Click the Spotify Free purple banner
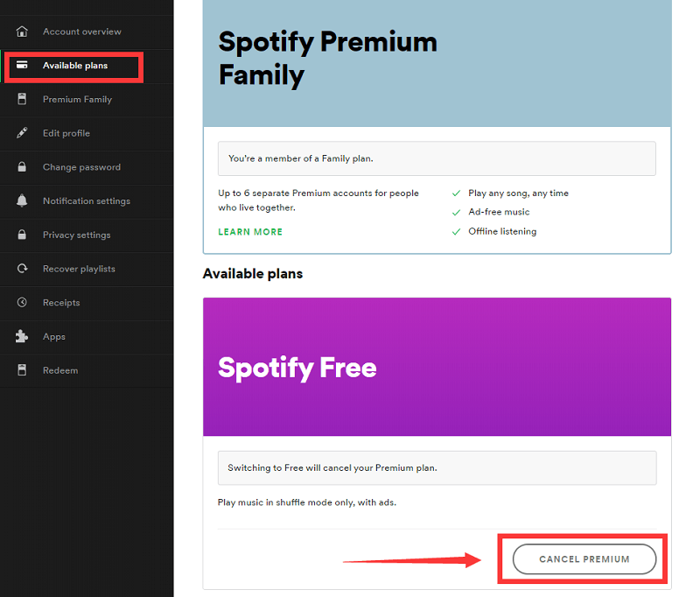 coord(437,367)
